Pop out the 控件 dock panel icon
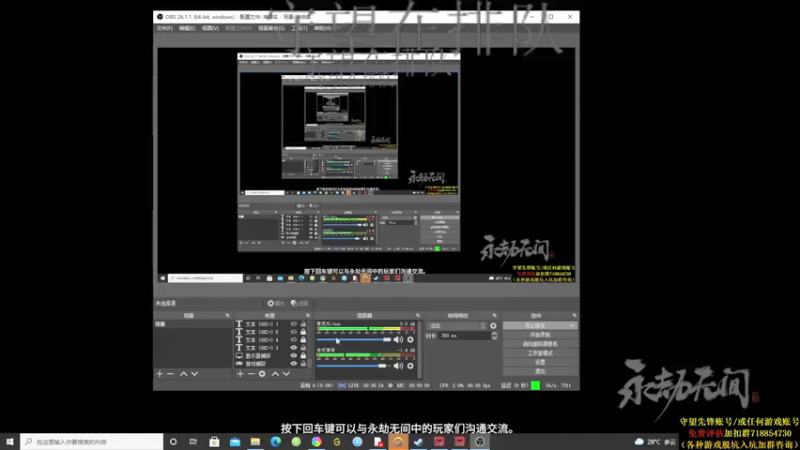 574,316
